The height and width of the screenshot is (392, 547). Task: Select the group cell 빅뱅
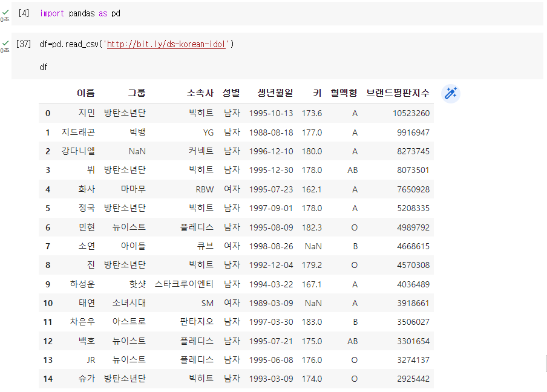[137, 132]
